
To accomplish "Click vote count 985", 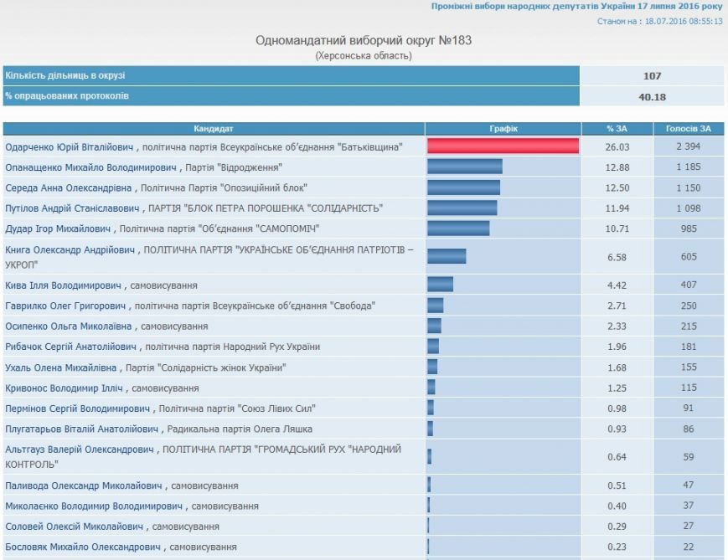I will pyautogui.click(x=689, y=229).
